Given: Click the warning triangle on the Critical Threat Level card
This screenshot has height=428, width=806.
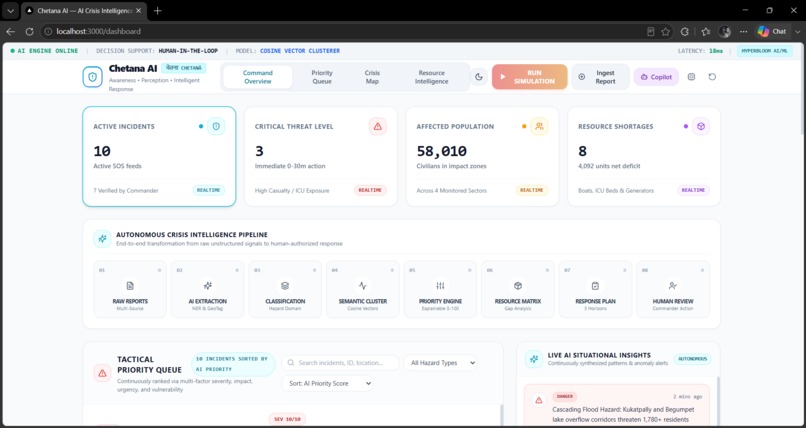Looking at the screenshot, I should 378,126.
